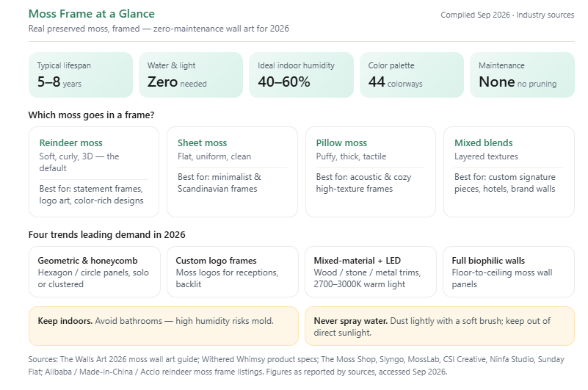Select the Water & light Zero needed card
Viewport: 588px width, 390px height.
coord(191,75)
